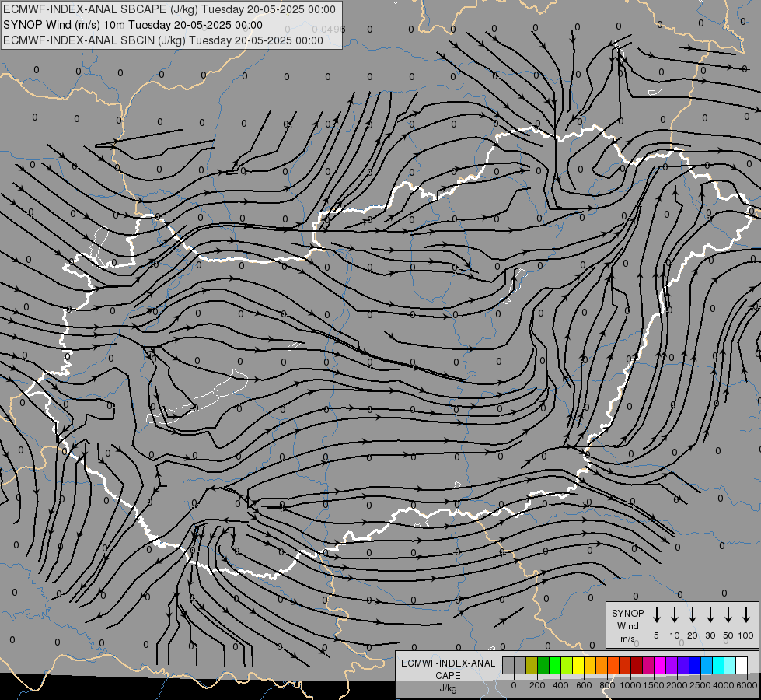Click the ECMWF-INDEX-ANAL label in CAPE legend
The width and height of the screenshot is (761, 700).
click(448, 663)
